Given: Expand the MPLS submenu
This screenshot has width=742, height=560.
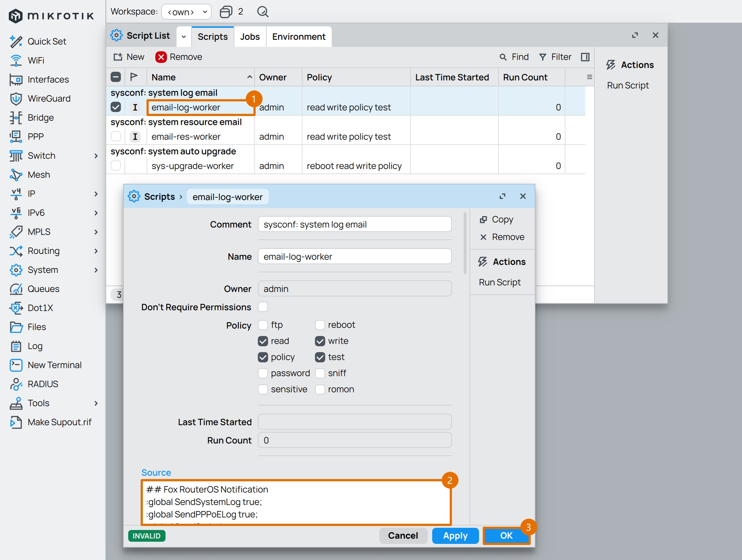Looking at the screenshot, I should [96, 232].
